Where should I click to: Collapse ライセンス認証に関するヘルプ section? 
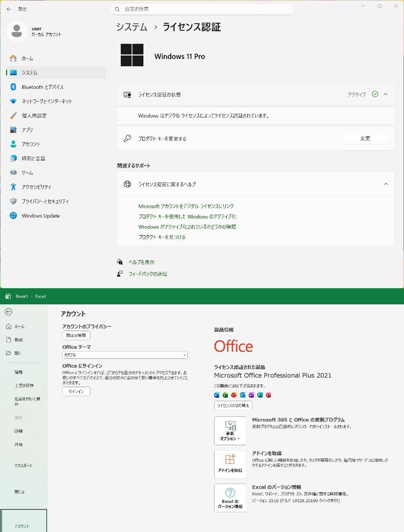[x=386, y=184]
